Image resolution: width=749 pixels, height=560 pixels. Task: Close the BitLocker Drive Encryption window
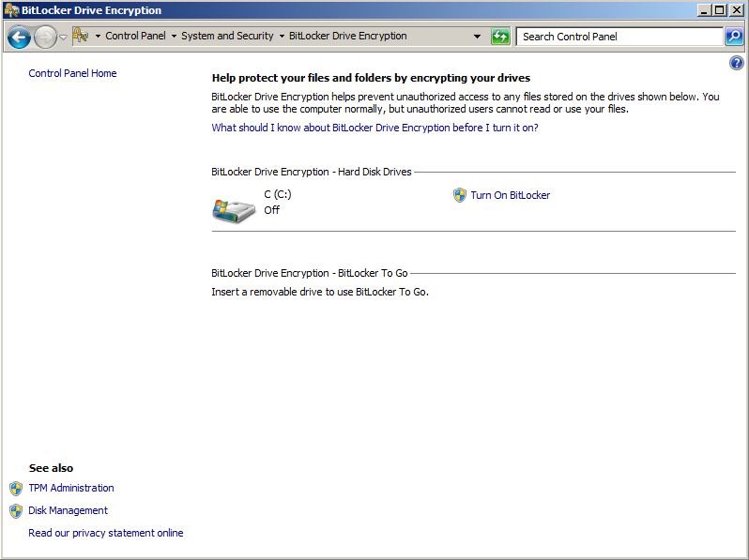(x=736, y=10)
